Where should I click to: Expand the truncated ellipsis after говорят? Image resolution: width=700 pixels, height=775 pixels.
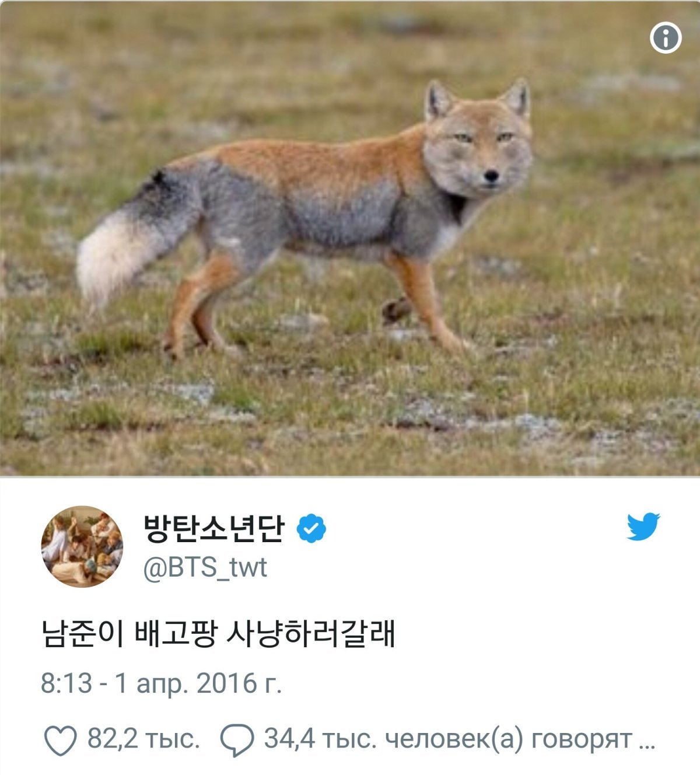coord(647,742)
